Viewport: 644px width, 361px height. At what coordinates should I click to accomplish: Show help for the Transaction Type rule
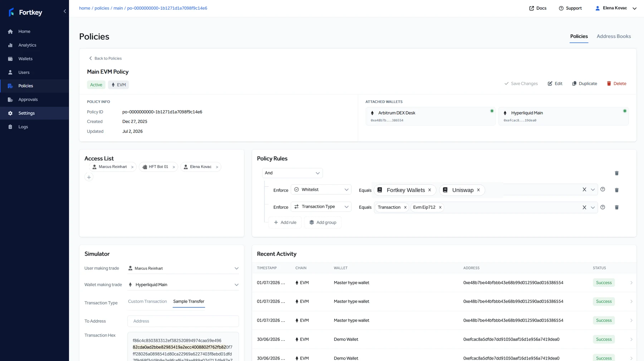tap(603, 207)
